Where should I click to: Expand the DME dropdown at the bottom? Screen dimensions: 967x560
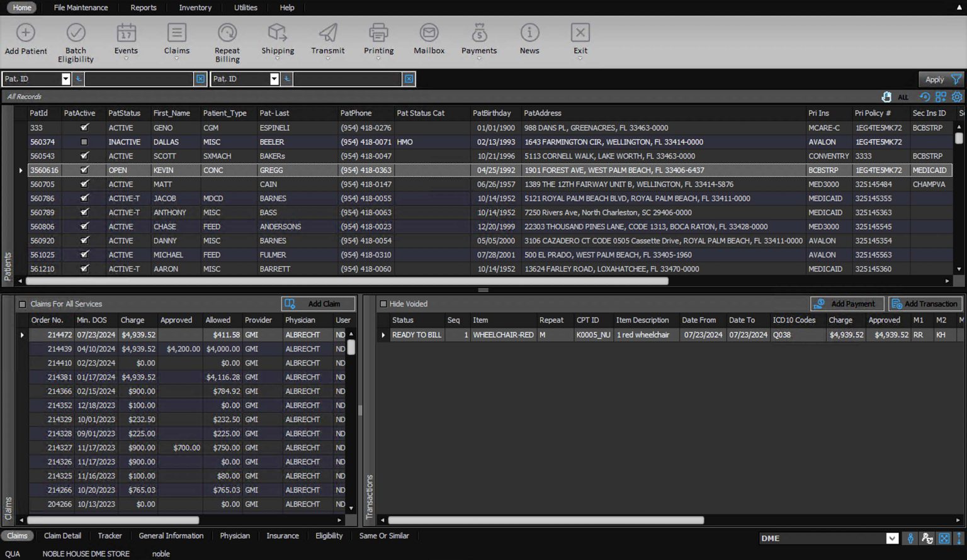892,538
